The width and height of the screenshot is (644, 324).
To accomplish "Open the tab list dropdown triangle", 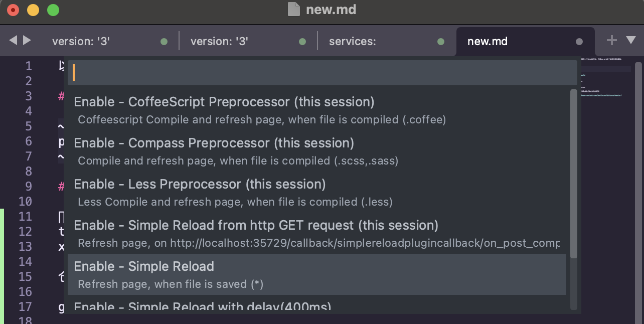I will point(631,40).
